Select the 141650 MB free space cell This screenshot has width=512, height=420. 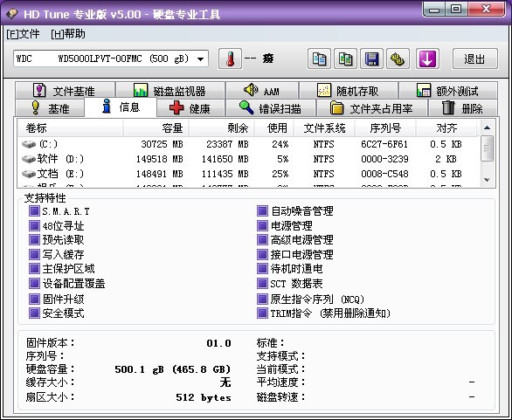[x=225, y=159]
